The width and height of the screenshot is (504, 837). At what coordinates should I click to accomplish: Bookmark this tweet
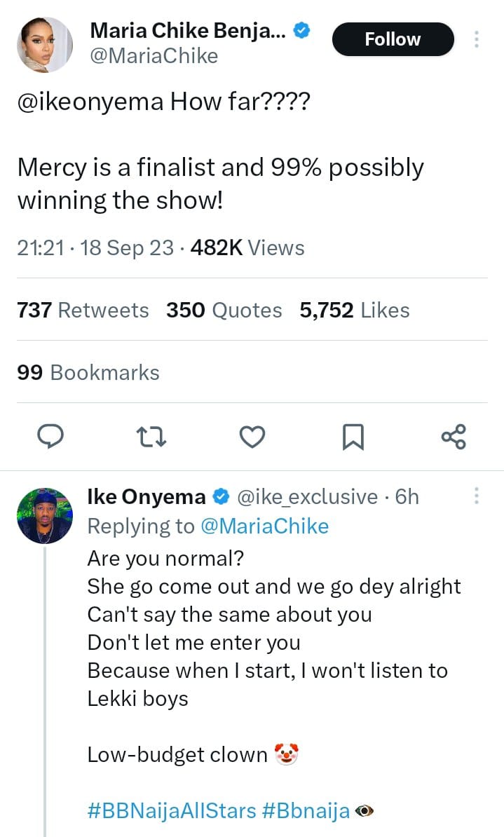pos(353,437)
